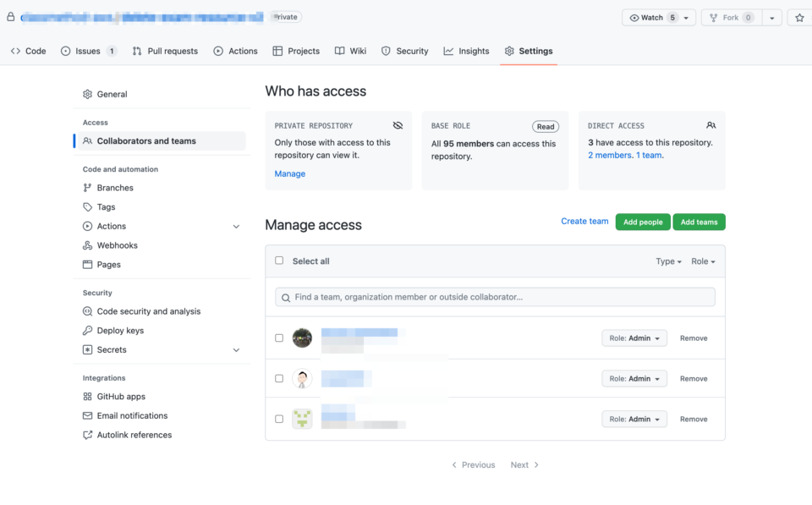Click the collaborator search input field
The width and height of the screenshot is (812, 505).
[494, 298]
